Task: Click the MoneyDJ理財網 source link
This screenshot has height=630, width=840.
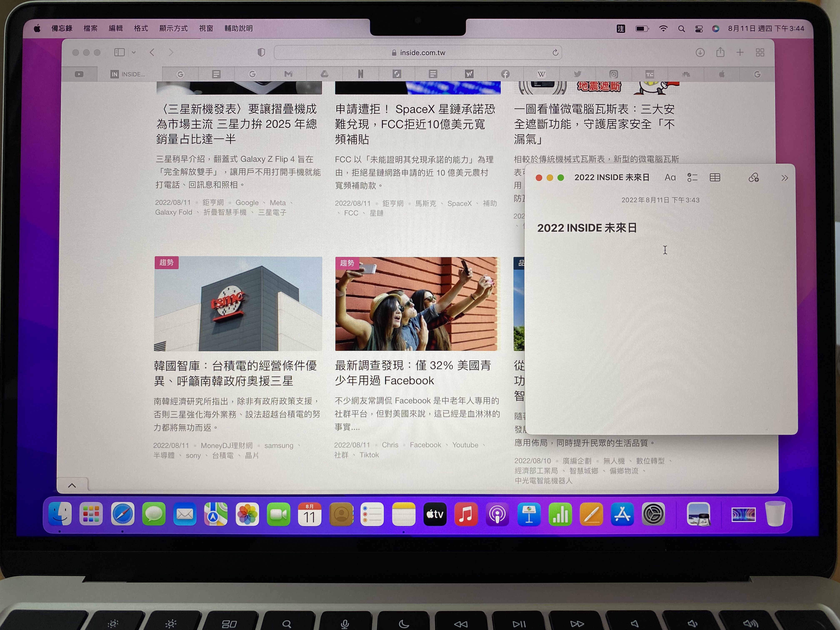Action: click(x=227, y=445)
